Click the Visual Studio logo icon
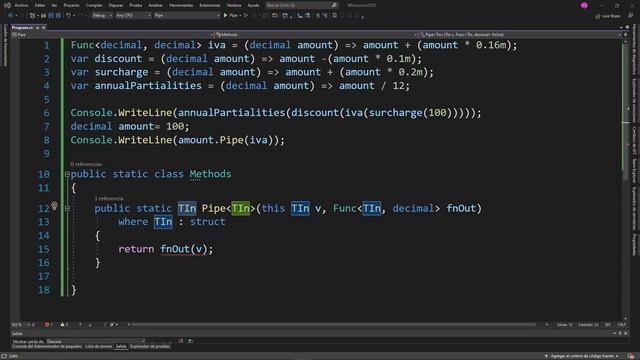Screen dimensions: 640x360 click(7, 5)
